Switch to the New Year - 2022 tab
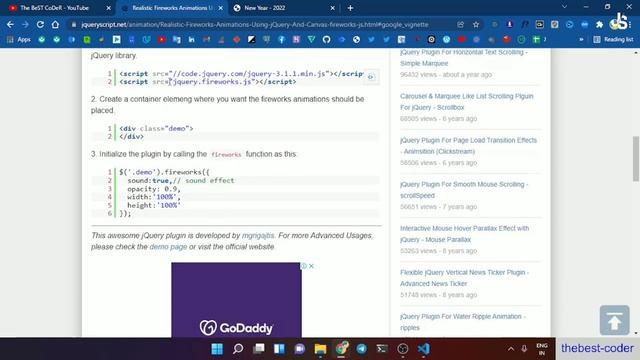The height and width of the screenshot is (360, 640). 264,8
